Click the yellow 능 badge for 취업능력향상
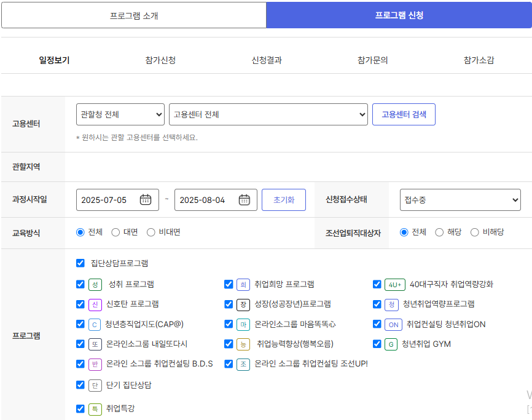Screen dimensions: 532x420 point(243,344)
